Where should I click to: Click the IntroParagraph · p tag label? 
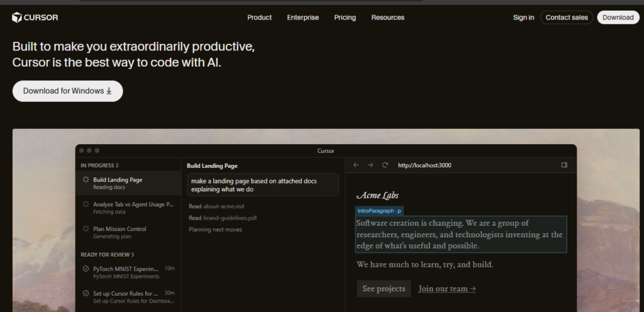379,211
